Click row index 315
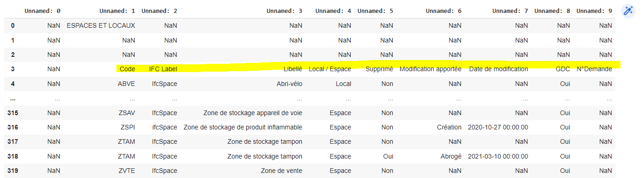This screenshot has width=644, height=178. tap(12, 113)
